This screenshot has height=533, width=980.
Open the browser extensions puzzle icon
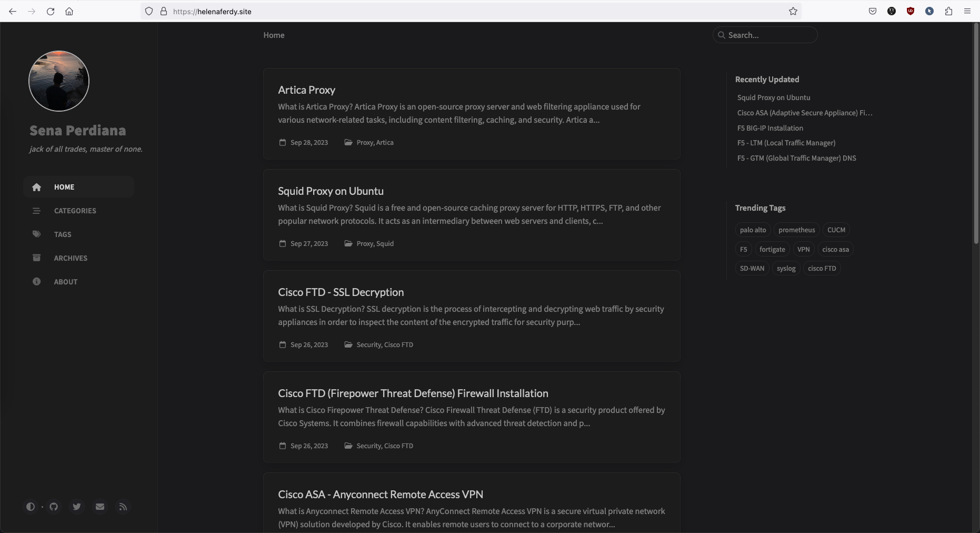tap(948, 11)
